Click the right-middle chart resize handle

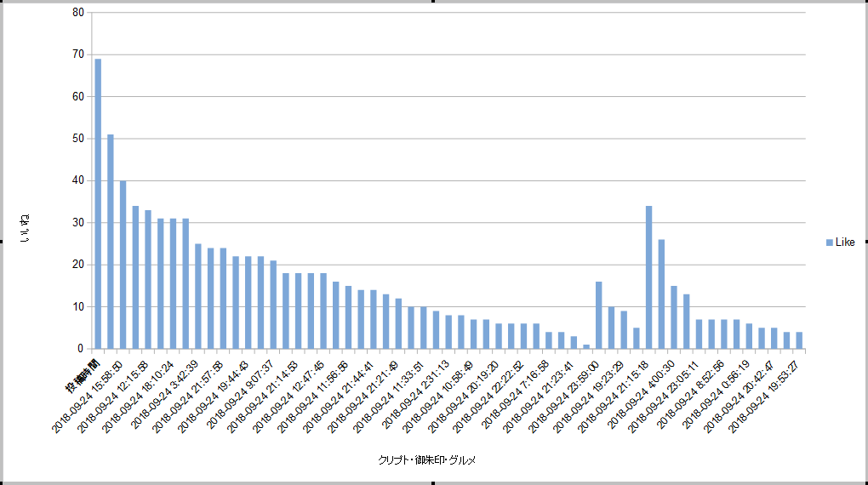865,242
